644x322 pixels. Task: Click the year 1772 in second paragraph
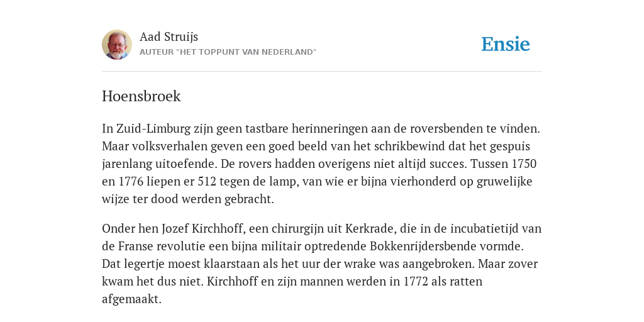[416, 281]
